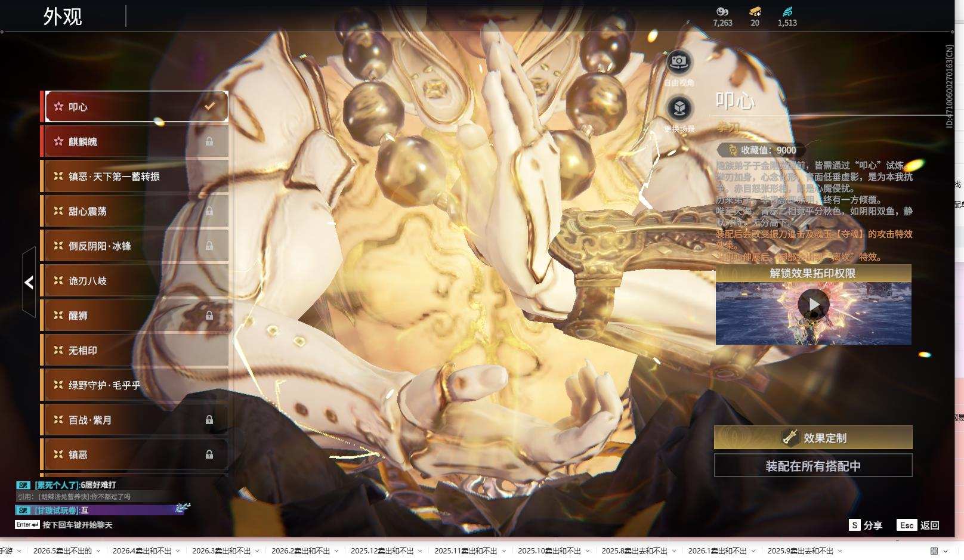Click the lock icon on 倒反阴阳·冰锋
The width and height of the screenshot is (964, 560).
pyautogui.click(x=209, y=246)
